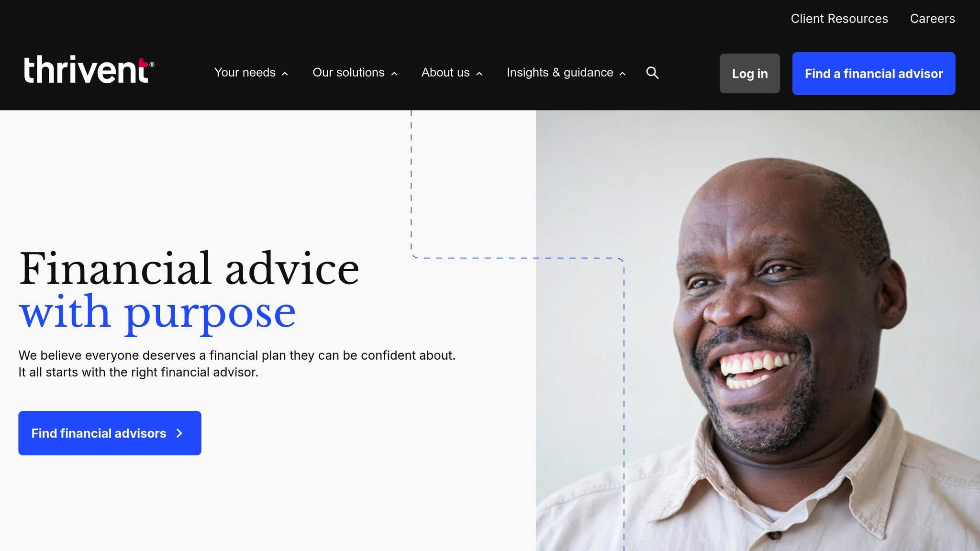Viewport: 980px width, 551px height.
Task: Click arrow icon in Find financial advisors button
Action: point(179,433)
